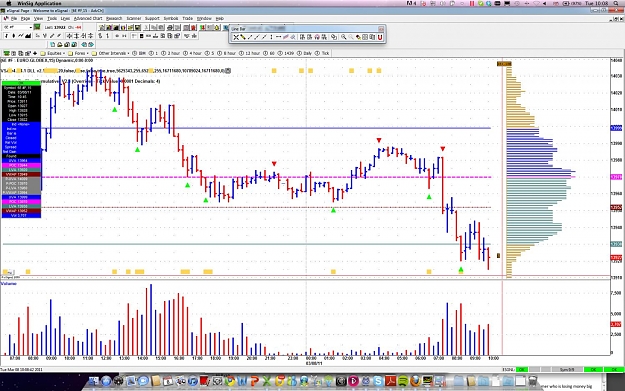Select the area chart style icon
Viewport: 625px width, 391px height.
point(28,36)
